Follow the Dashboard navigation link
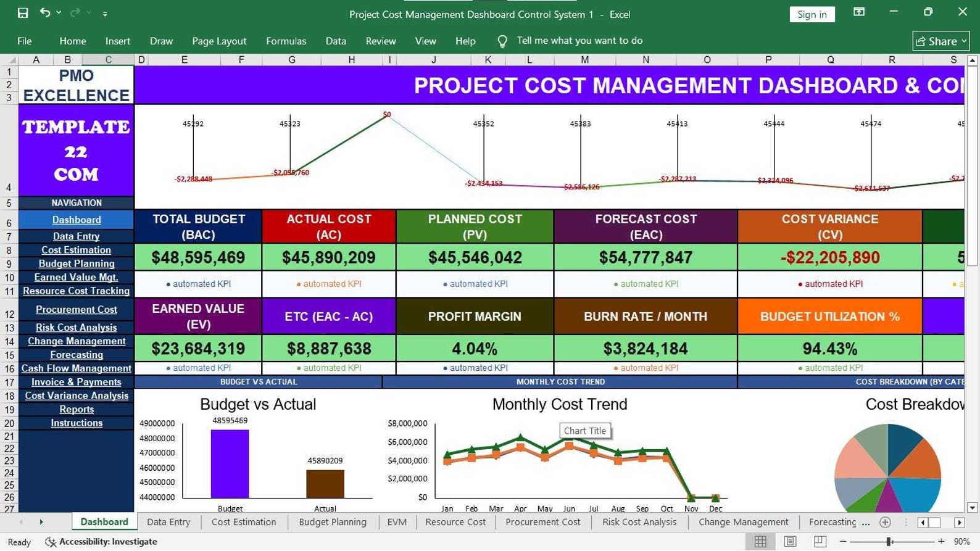Screen dimensions: 980x551 (77, 220)
